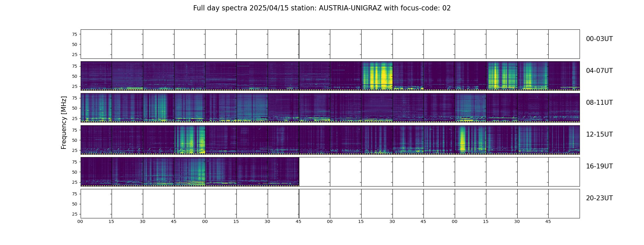This screenshot has height=245, width=644.
Task: Open the last data spectrogram at 17:30 in 16-19UT row
Action: click(283, 171)
